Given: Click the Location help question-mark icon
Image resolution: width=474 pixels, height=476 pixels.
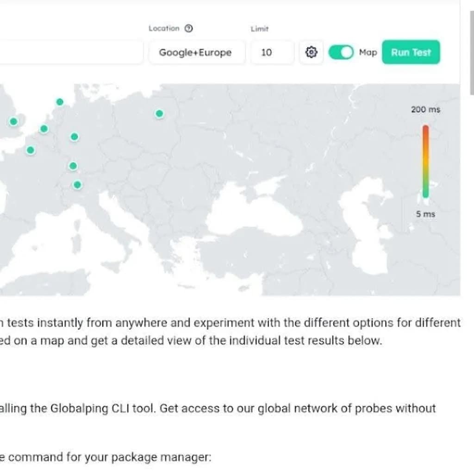Looking at the screenshot, I should pos(189,28).
